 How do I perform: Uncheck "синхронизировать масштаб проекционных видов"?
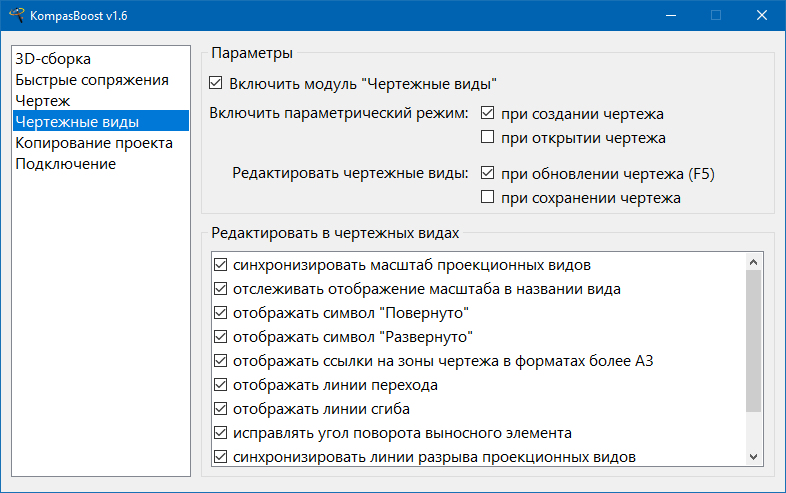click(220, 266)
